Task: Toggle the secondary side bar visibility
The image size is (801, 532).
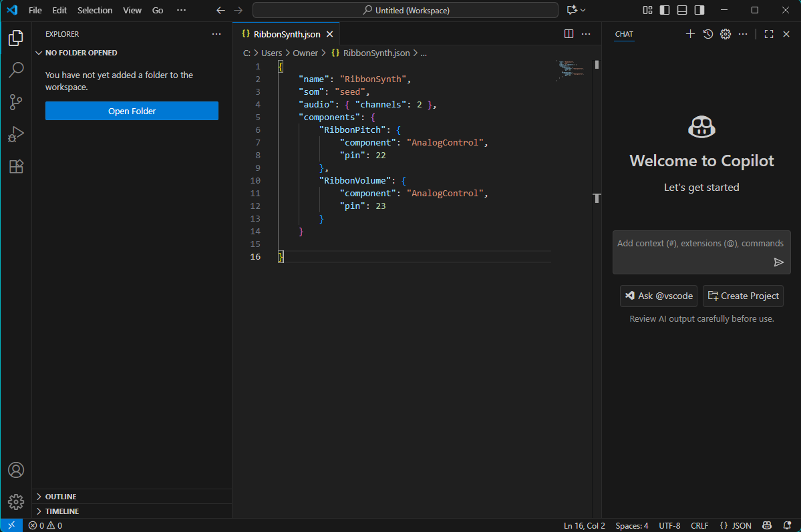Action: [x=699, y=10]
